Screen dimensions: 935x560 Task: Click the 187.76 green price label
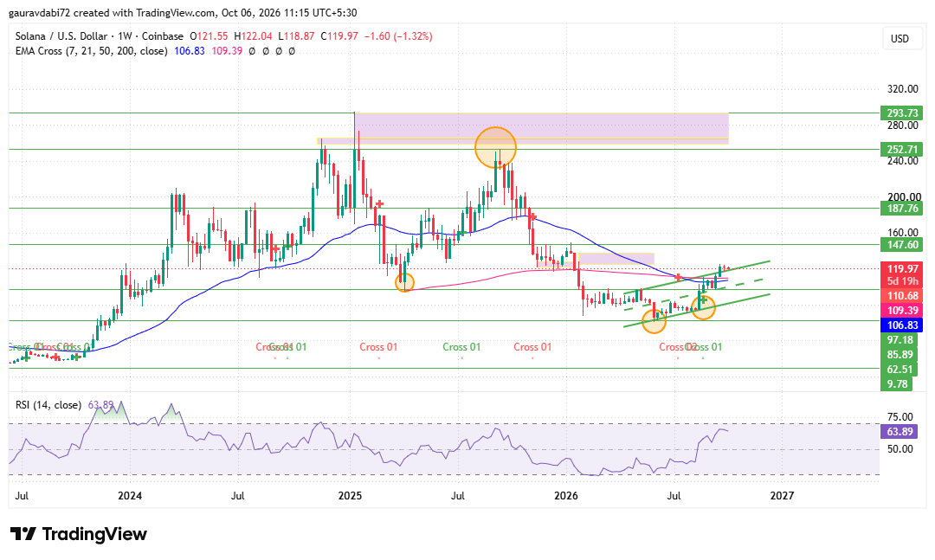[x=901, y=208]
